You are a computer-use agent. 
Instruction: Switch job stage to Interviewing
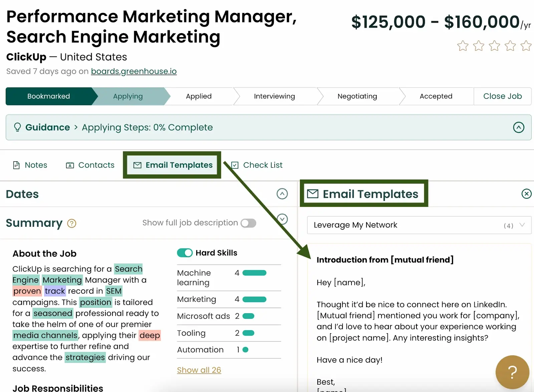(274, 96)
